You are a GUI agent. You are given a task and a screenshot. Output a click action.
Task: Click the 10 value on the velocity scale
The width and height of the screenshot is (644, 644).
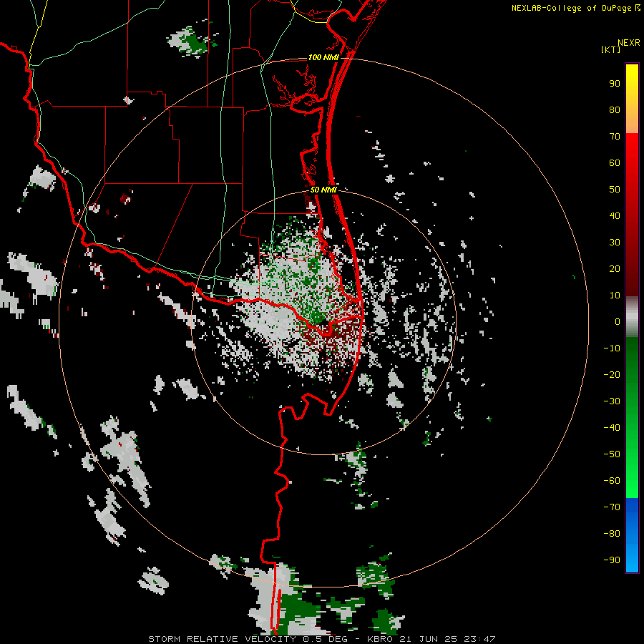(615, 296)
